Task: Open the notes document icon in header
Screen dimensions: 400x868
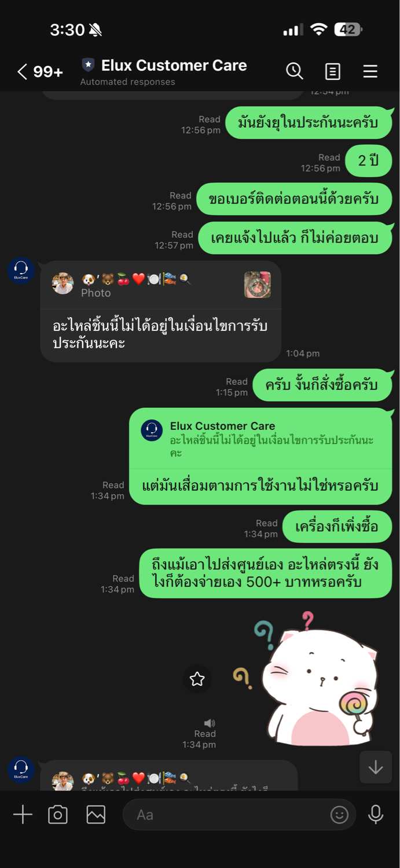Action: click(333, 71)
